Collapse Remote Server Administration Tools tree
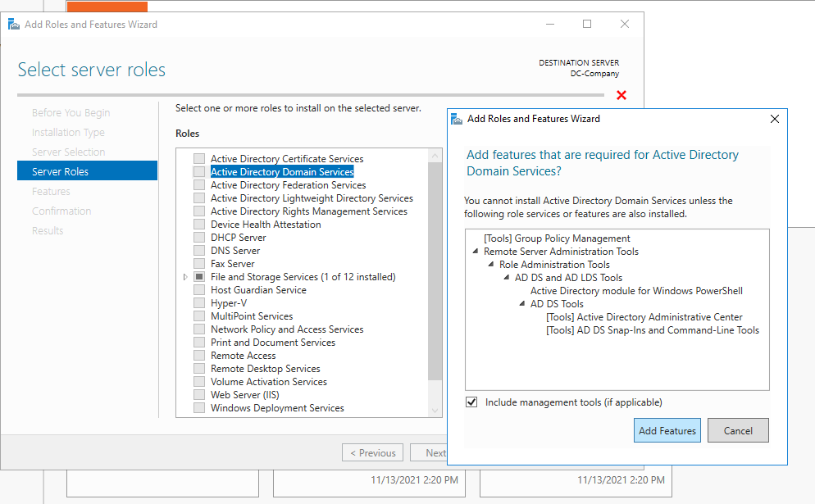 tap(476, 252)
